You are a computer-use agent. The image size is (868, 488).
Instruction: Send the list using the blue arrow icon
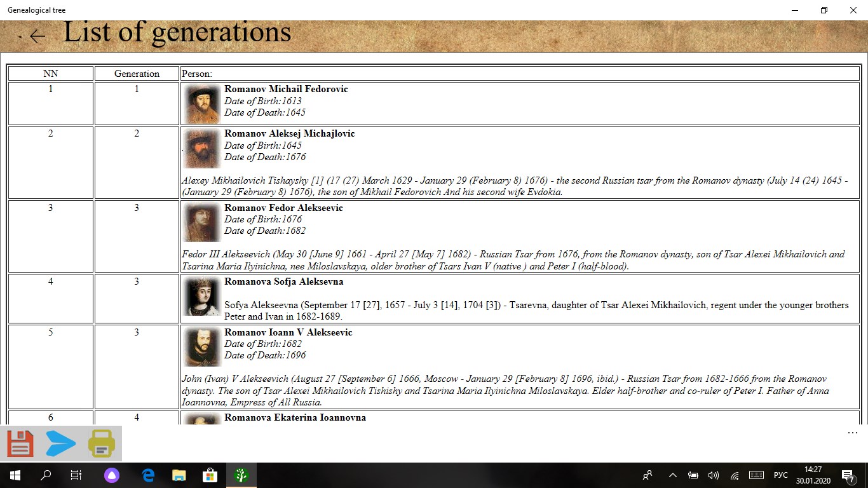tap(61, 444)
